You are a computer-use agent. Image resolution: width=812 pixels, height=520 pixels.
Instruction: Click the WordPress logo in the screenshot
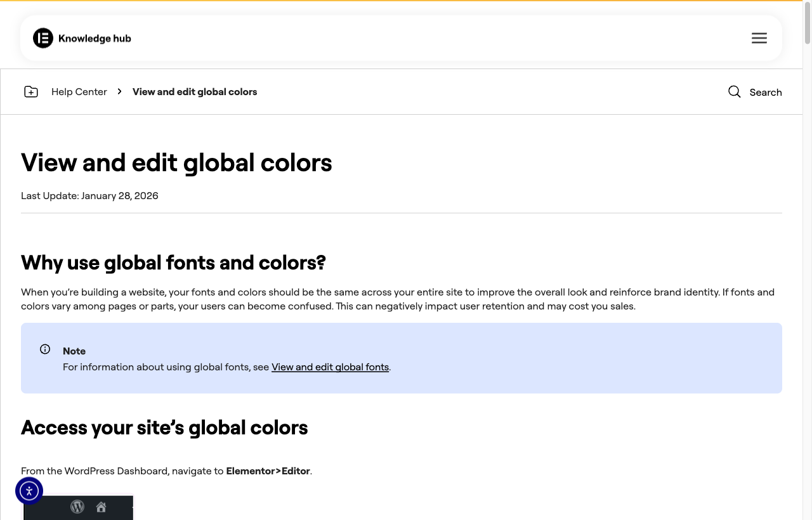click(x=77, y=507)
